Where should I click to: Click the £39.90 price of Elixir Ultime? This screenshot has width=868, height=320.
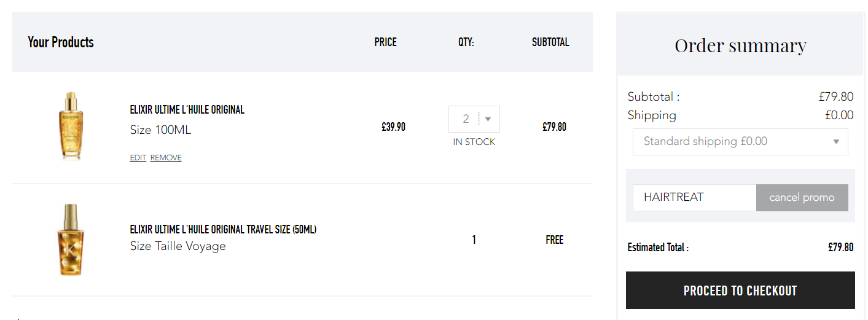point(393,127)
